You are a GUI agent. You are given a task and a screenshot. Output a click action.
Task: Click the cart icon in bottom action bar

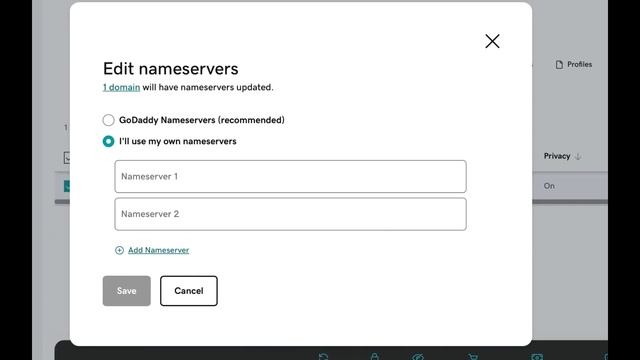pyautogui.click(x=473, y=357)
